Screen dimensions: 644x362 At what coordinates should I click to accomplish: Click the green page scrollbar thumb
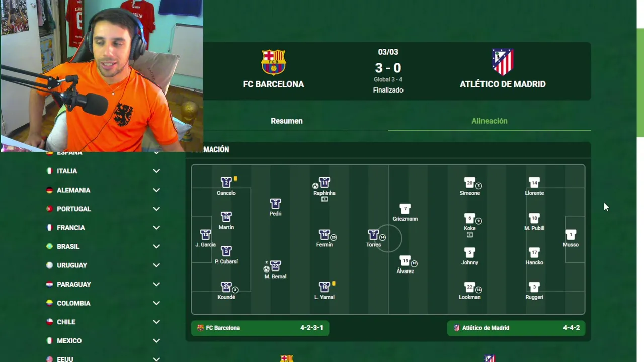(x=640, y=82)
